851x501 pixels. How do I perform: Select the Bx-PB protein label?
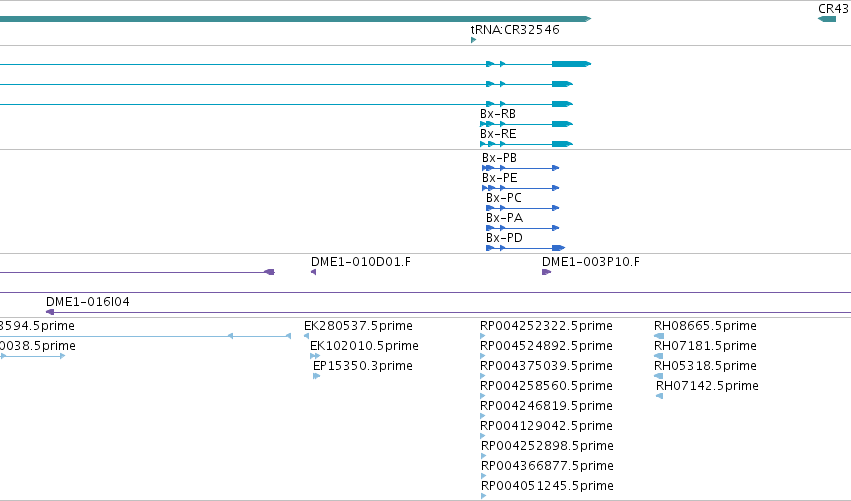click(499, 158)
